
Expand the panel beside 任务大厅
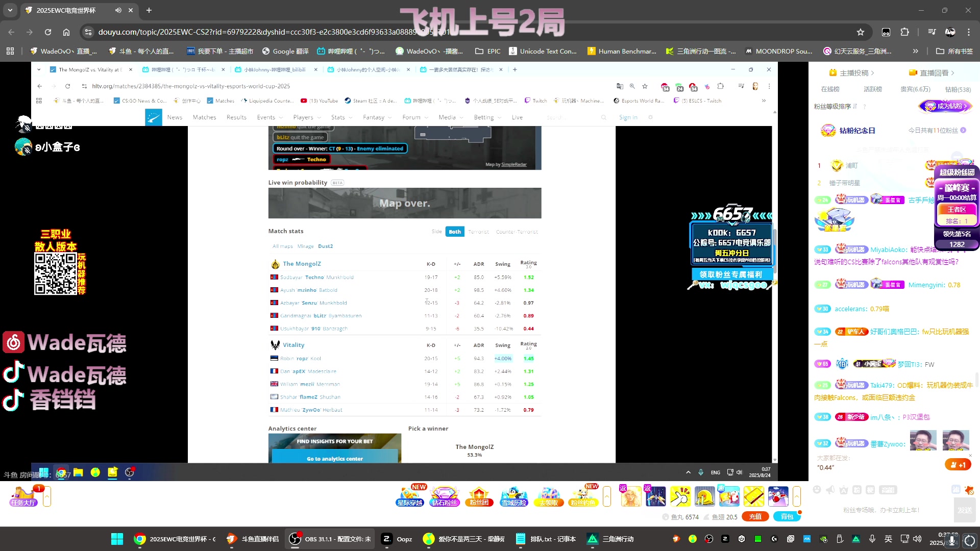coord(47,496)
